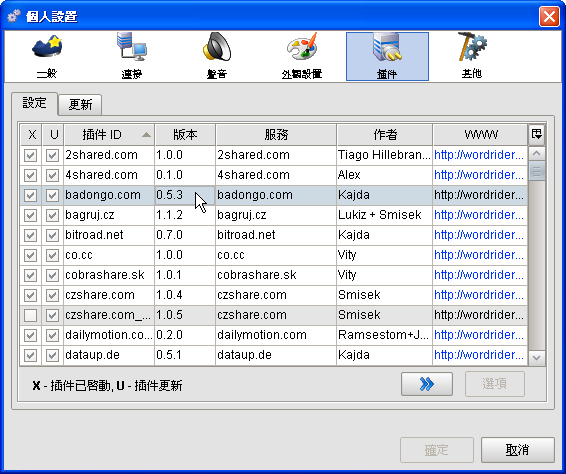Close the 個人設置 dialog window
The image size is (566, 474).
(549, 16)
